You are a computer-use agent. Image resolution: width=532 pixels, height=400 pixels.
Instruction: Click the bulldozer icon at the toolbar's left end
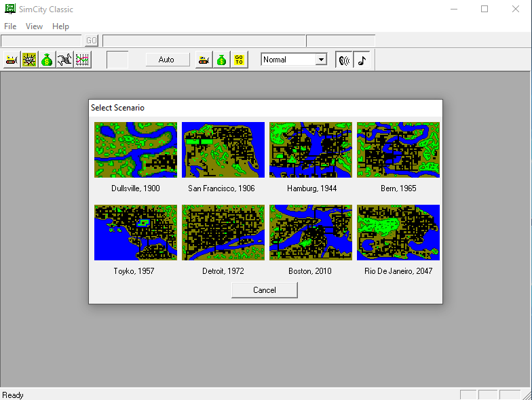12,60
